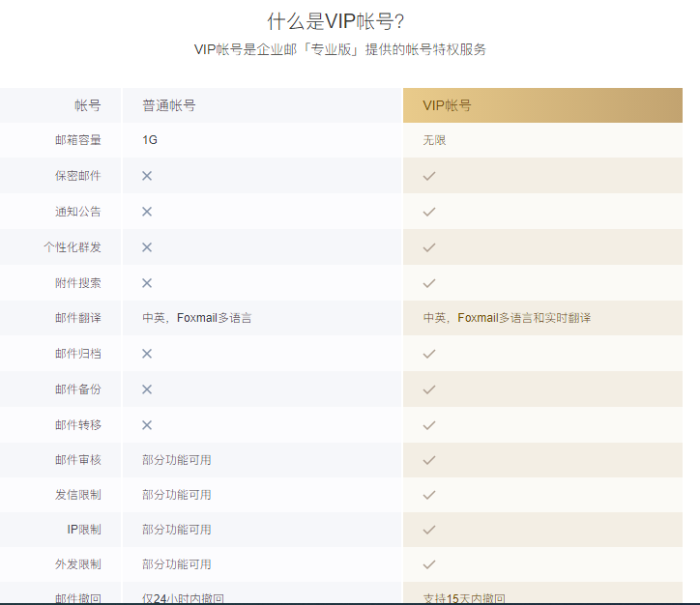Click the 1G value for 邮箱容量
Viewport: 700px width, 605px height.
(x=150, y=140)
